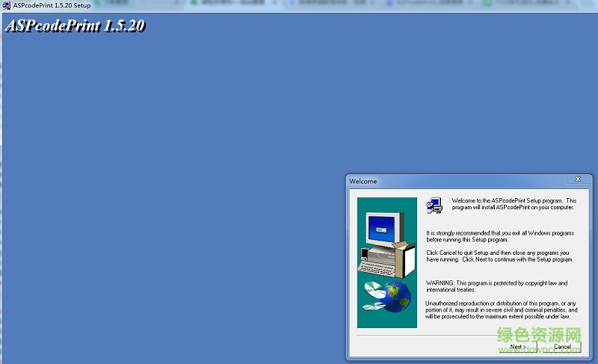The image size is (598, 364).
Task: Click the Next button to continue setup
Action: click(517, 347)
